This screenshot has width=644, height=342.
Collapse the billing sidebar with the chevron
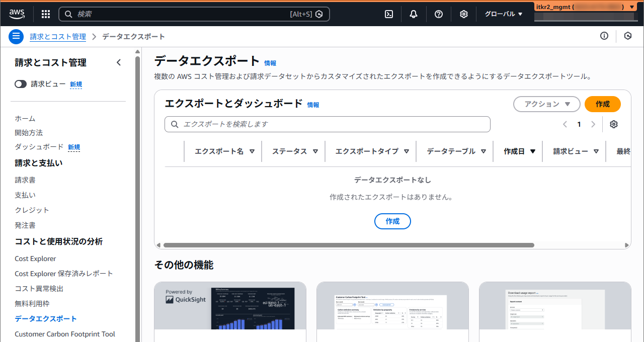click(x=119, y=62)
